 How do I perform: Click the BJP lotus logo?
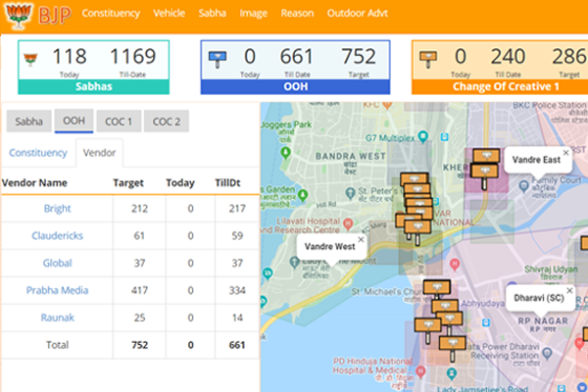[18, 16]
